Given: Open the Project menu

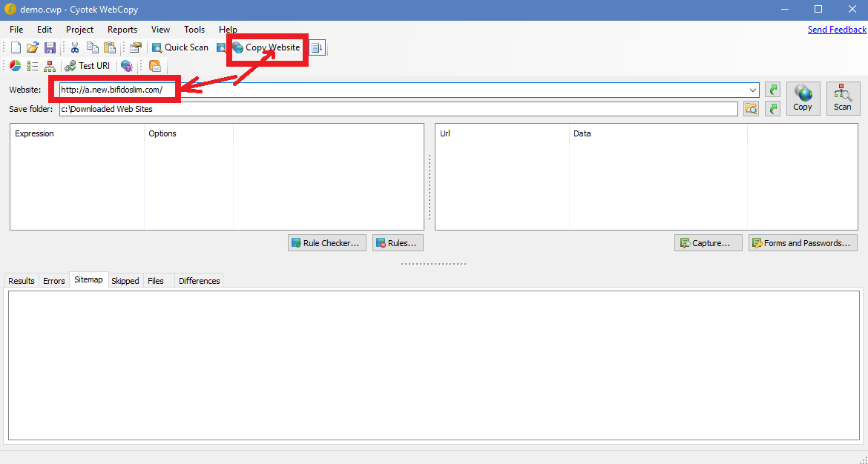Looking at the screenshot, I should coord(79,30).
